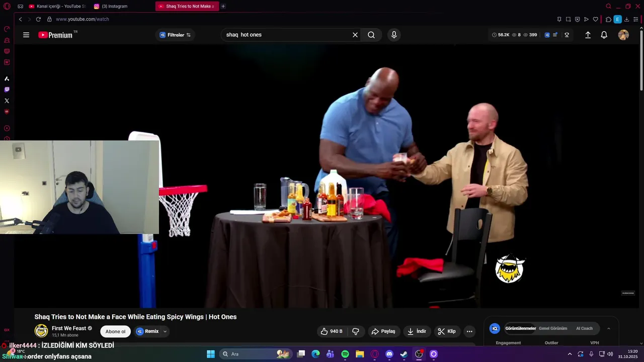Viewport: 644px width, 362px height.
Task: Subscribe with the 'Abone ol' button
Action: [x=115, y=331]
